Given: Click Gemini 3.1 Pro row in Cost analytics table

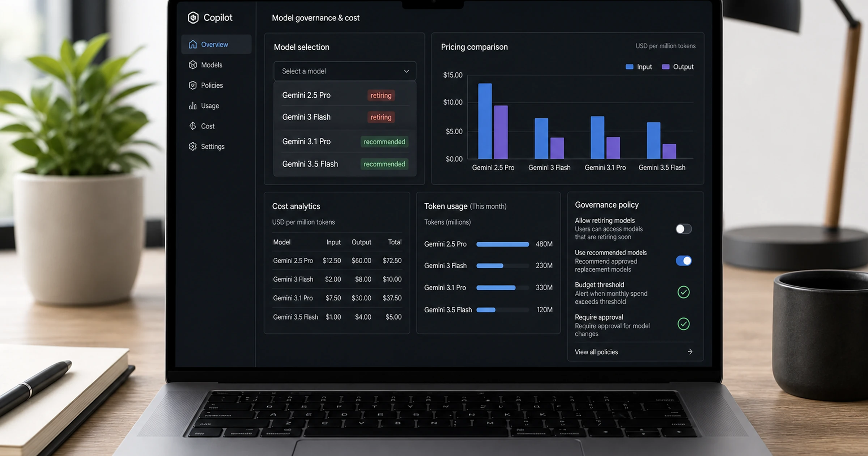Looking at the screenshot, I should (x=337, y=298).
